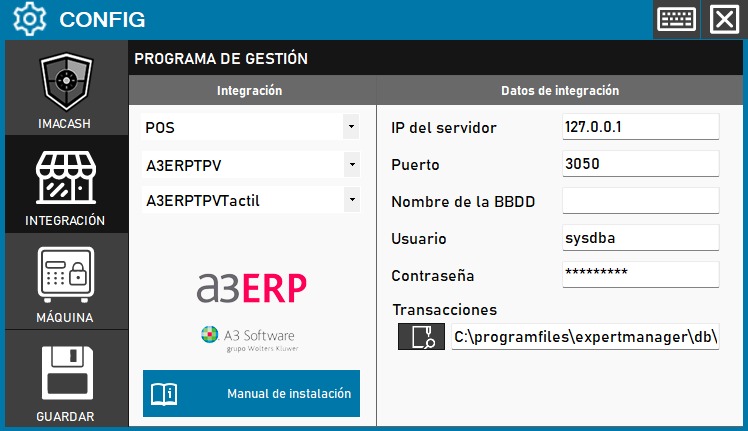Viewport: 748px width, 431px height.
Task: Click the Contraseña password field
Action: 640,274
